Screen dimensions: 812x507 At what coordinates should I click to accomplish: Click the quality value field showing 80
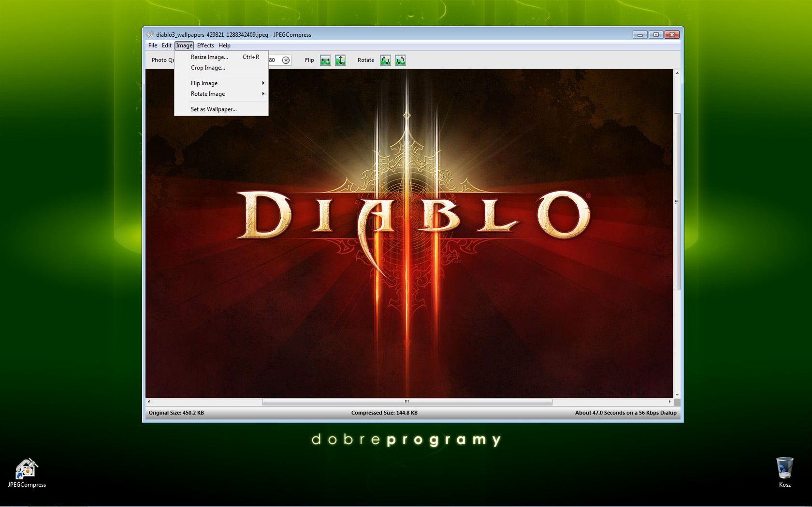[274, 60]
